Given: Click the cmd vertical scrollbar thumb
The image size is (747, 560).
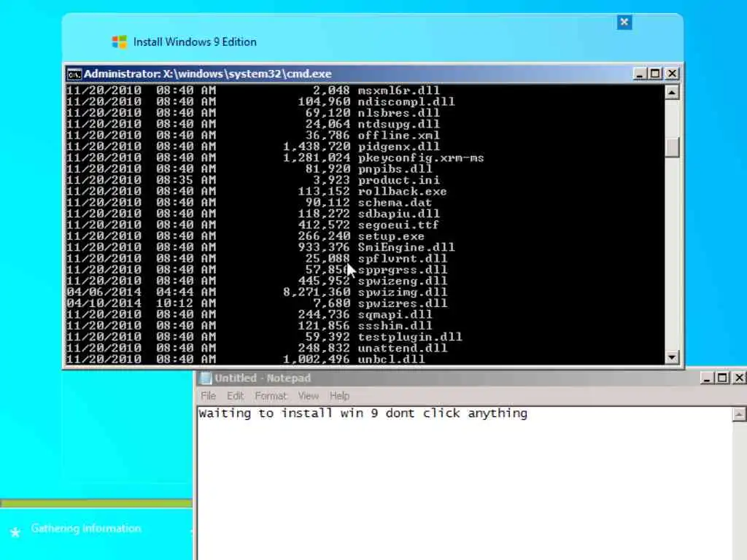Looking at the screenshot, I should [672, 147].
